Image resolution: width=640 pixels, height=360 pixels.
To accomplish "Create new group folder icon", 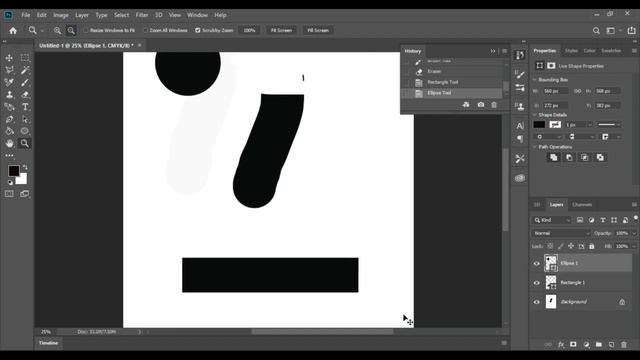I will pyautogui.click(x=599, y=344).
